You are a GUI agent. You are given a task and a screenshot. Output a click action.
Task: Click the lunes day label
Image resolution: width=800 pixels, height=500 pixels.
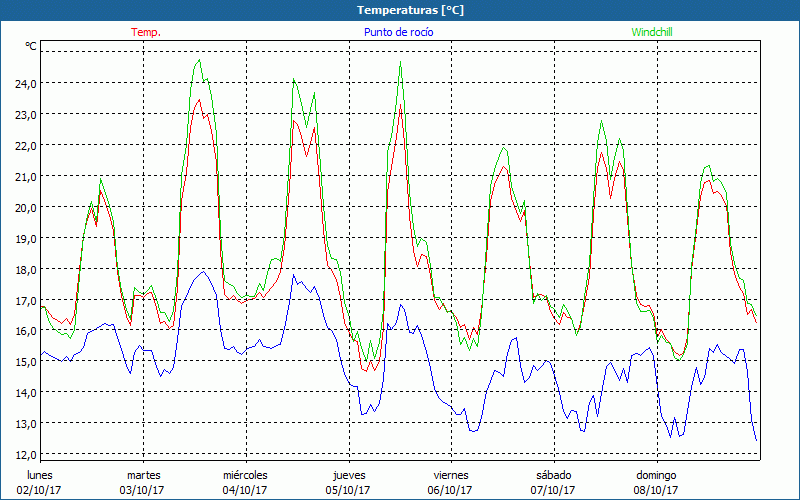tap(40, 475)
